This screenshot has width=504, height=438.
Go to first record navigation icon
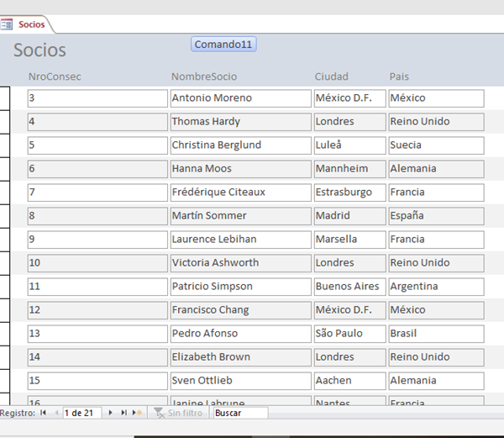pos(43,413)
